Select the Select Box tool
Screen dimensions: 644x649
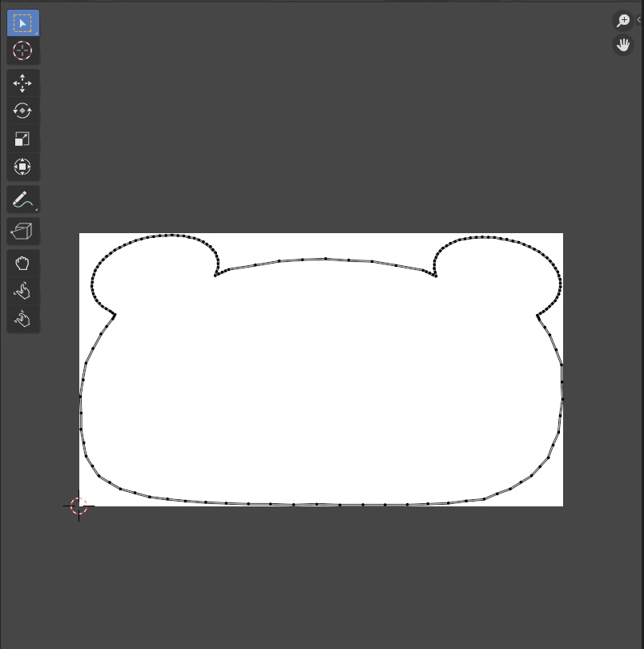coord(22,23)
